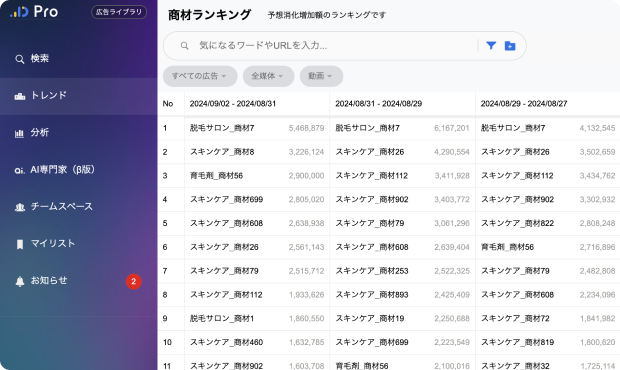The height and width of the screenshot is (370, 620).
Task: Click the blue filter funnel icon
Action: pos(491,46)
